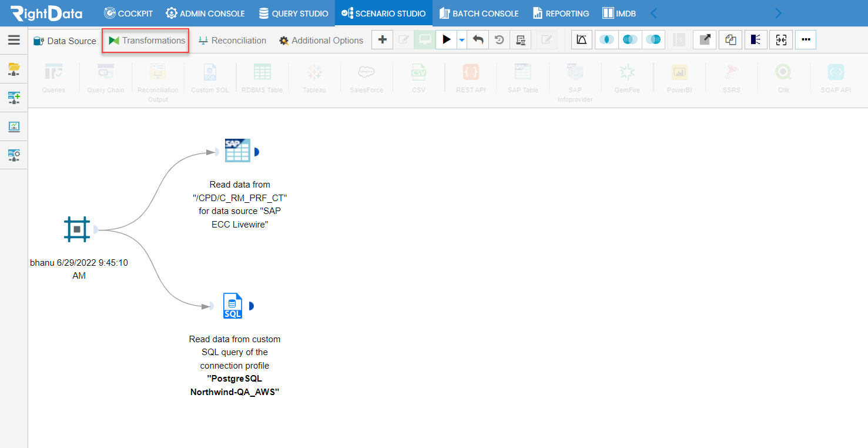Image resolution: width=868 pixels, height=448 pixels.
Task: Run the scenario with the play button
Action: [x=447, y=40]
